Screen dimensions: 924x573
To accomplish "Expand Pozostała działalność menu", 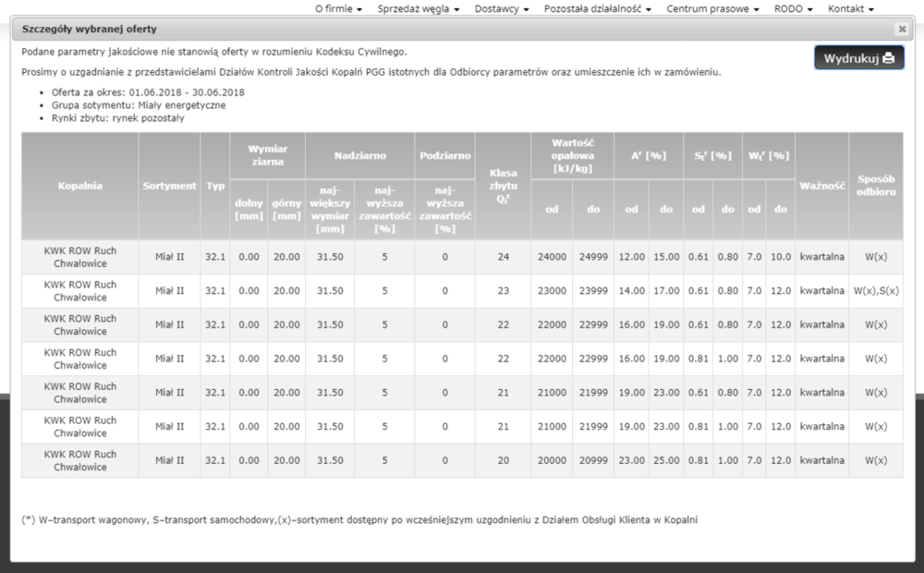I will tap(598, 8).
